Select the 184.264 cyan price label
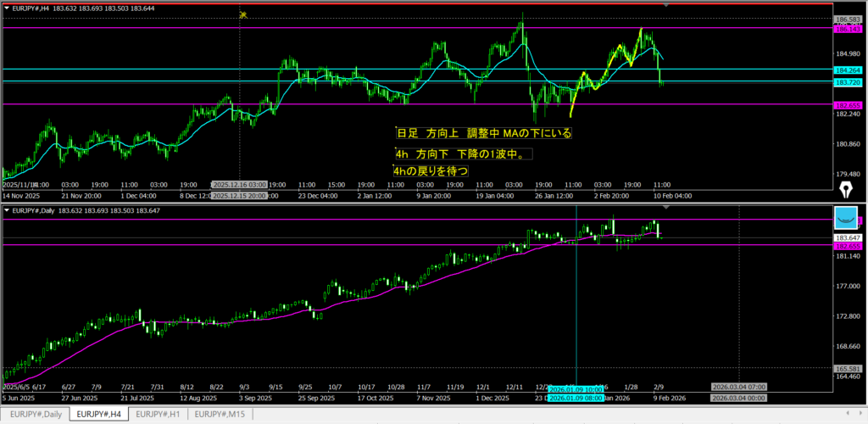The width and height of the screenshot is (868, 424). 848,70
